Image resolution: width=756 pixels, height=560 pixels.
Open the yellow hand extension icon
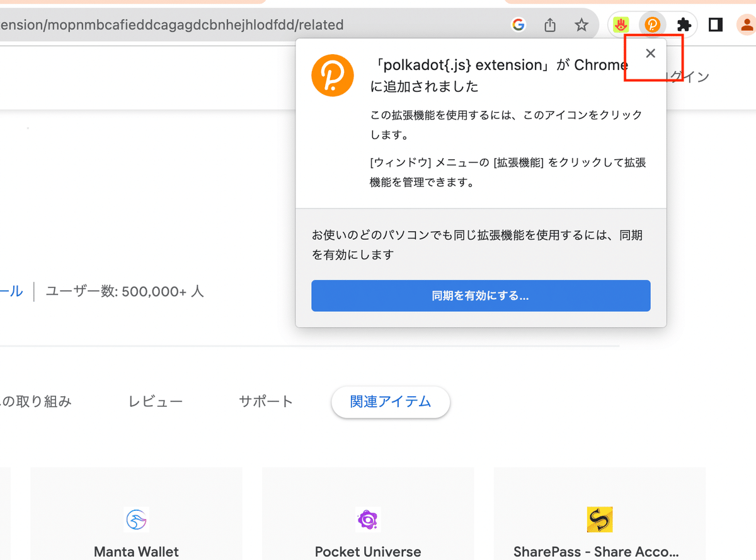click(622, 25)
